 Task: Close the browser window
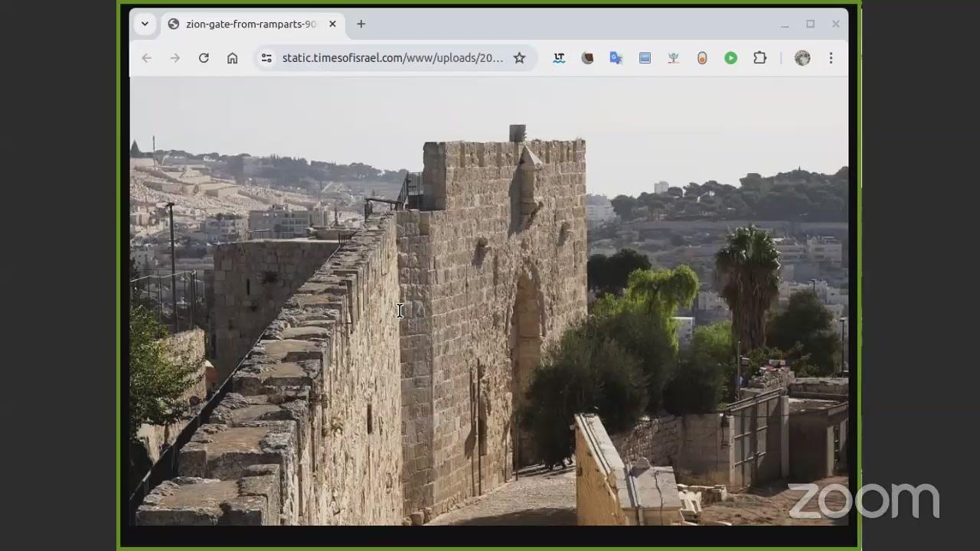[835, 24]
